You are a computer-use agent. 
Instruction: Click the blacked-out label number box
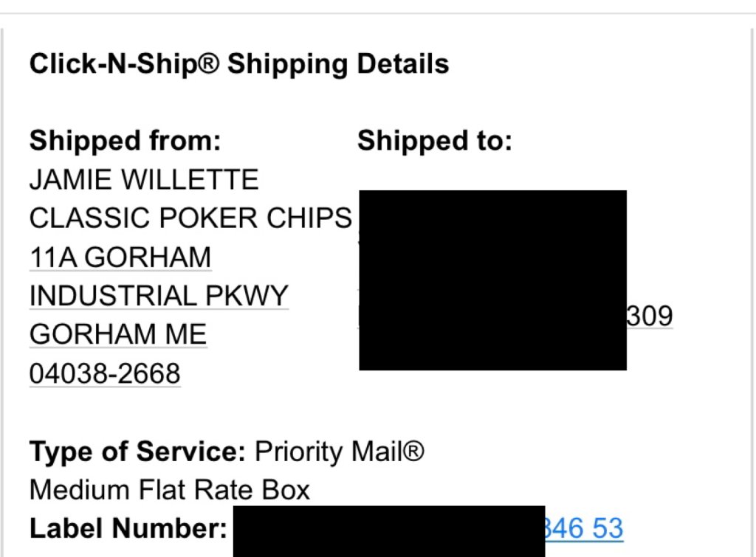[389, 530]
